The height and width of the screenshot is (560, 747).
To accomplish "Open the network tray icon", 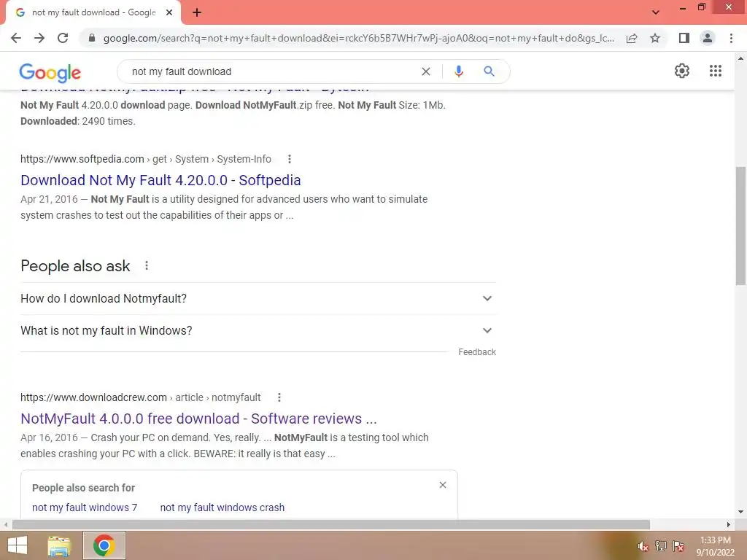I will click(661, 546).
